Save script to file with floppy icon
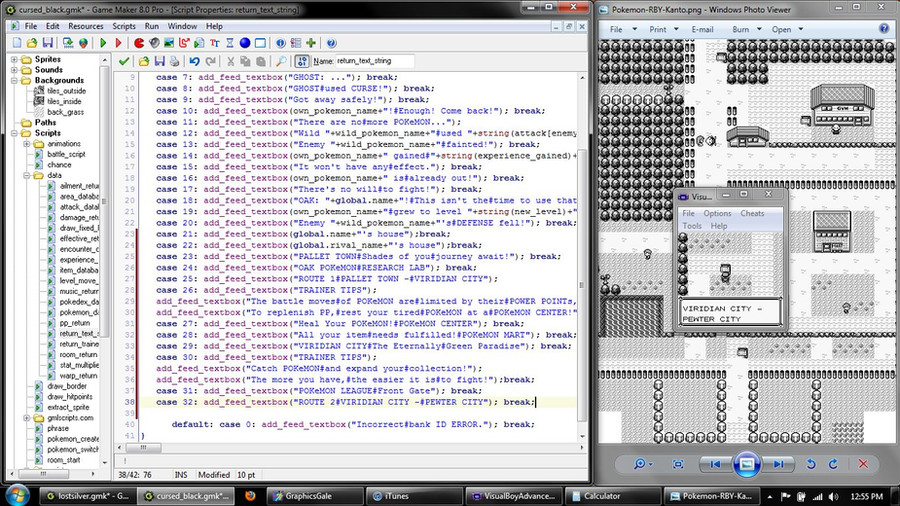This screenshot has width=900, height=506. 160,61
